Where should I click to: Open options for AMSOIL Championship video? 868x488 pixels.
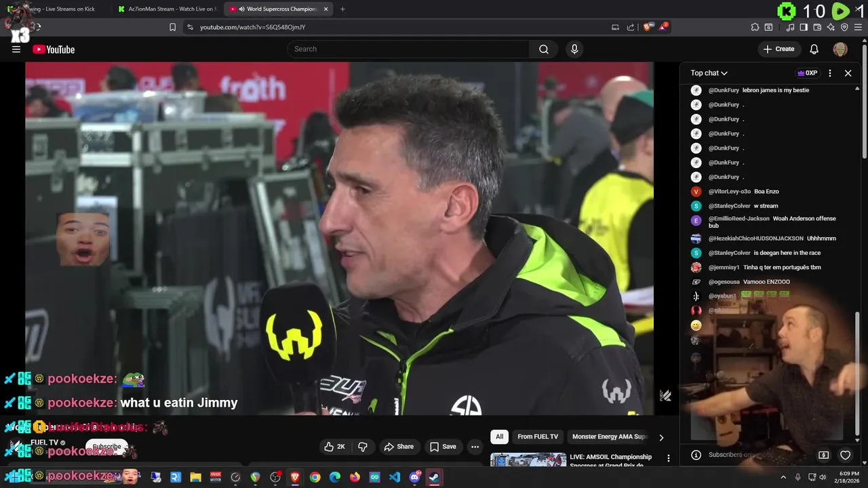click(x=669, y=458)
